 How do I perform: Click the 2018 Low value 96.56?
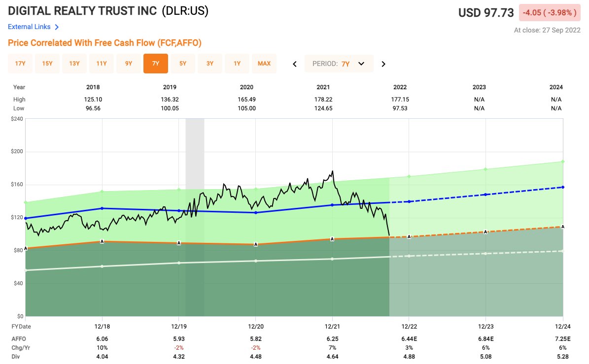tap(93, 108)
